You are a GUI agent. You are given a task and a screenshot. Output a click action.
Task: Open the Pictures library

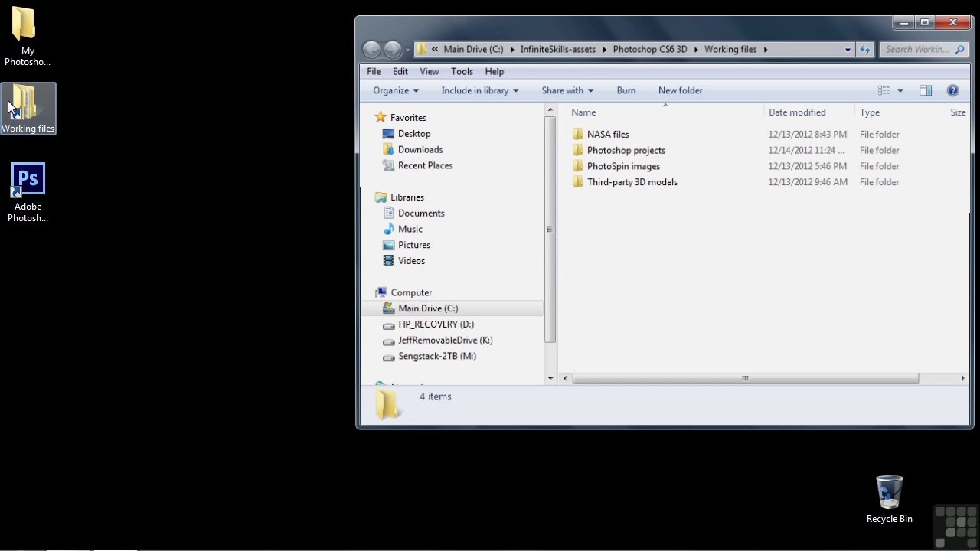pyautogui.click(x=414, y=245)
